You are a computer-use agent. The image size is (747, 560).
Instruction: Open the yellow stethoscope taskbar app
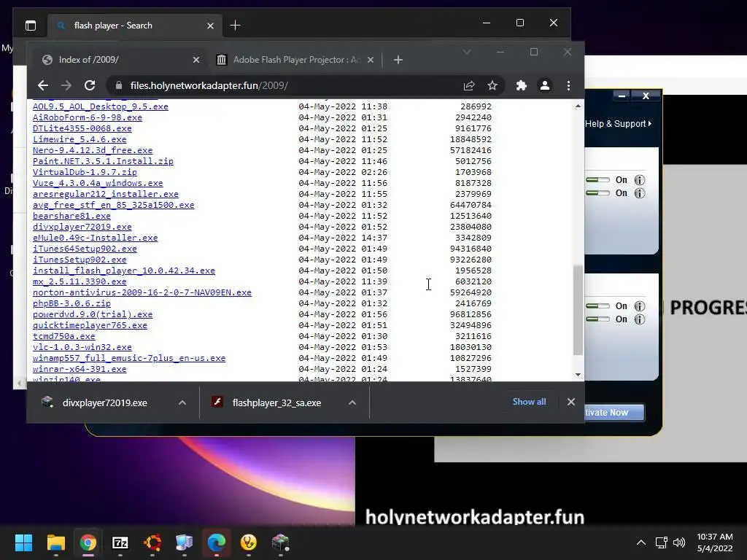tap(248, 542)
